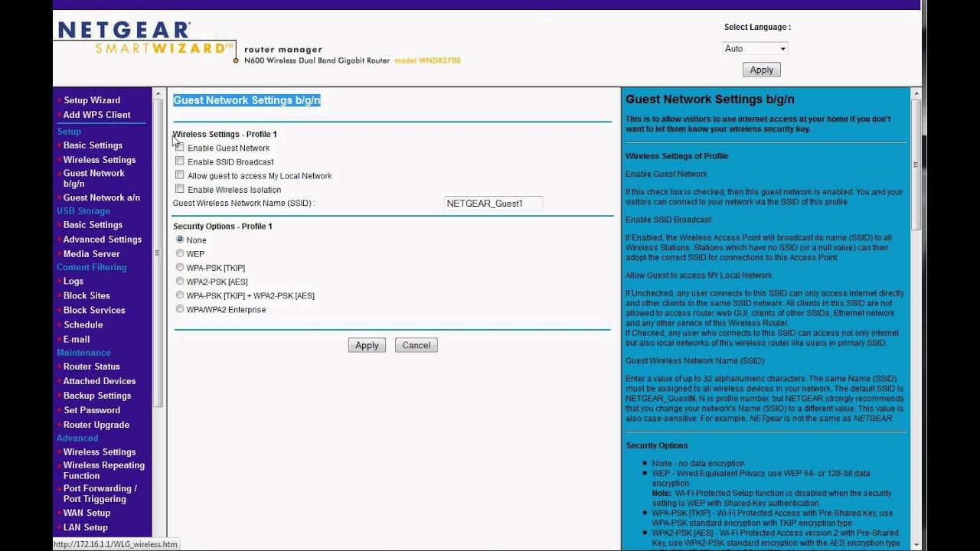This screenshot has height=551, width=980.
Task: Open the Block Sites page
Action: pyautogui.click(x=87, y=296)
